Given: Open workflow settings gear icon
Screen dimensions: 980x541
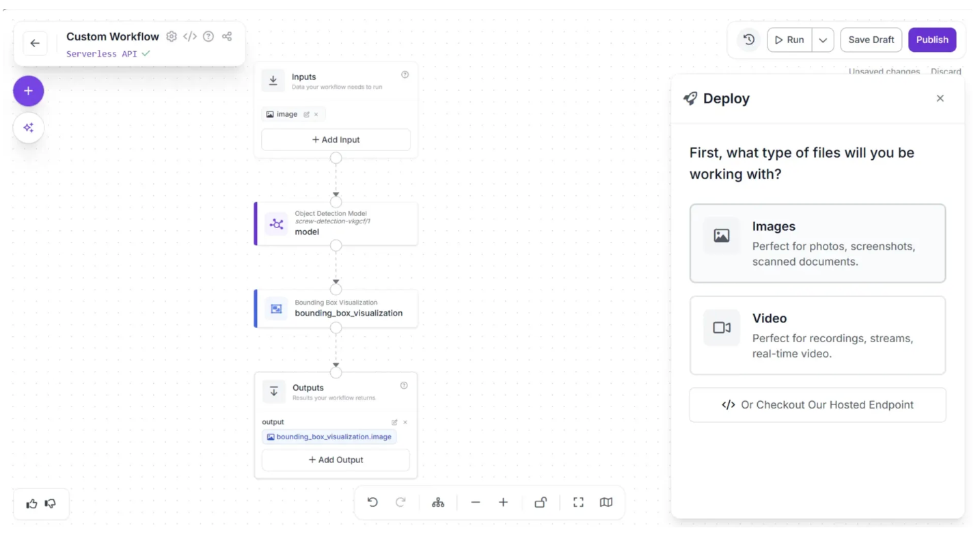Looking at the screenshot, I should coord(172,37).
